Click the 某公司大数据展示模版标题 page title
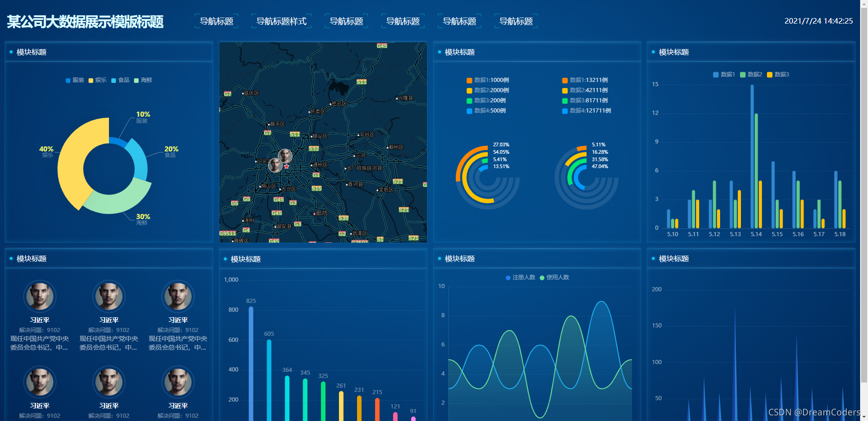 (x=85, y=22)
